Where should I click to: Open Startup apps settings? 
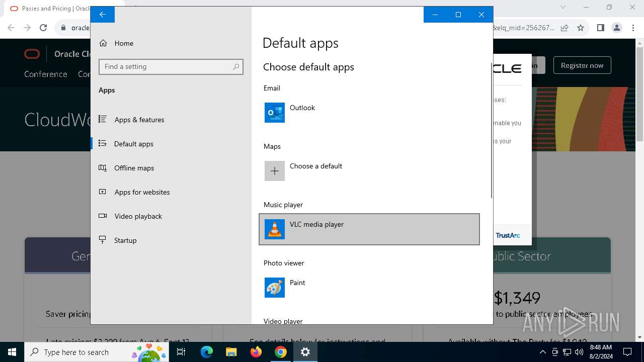pos(171,240)
